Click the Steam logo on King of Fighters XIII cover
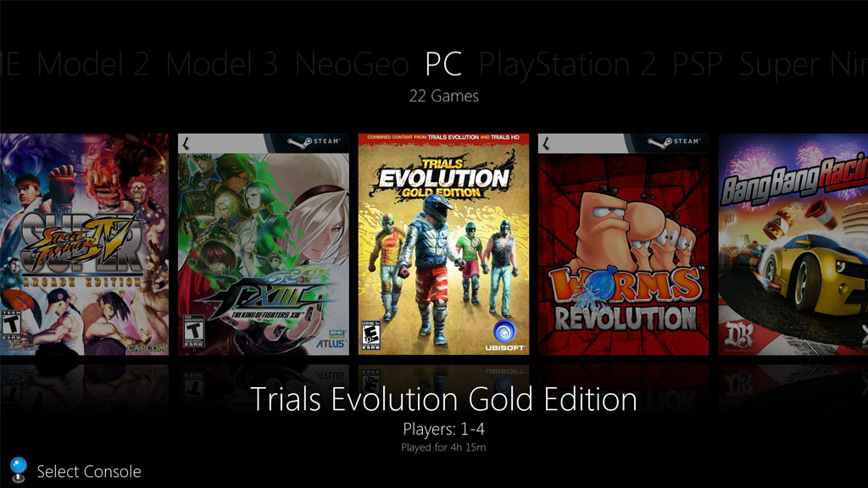868x488 pixels. tap(314, 142)
